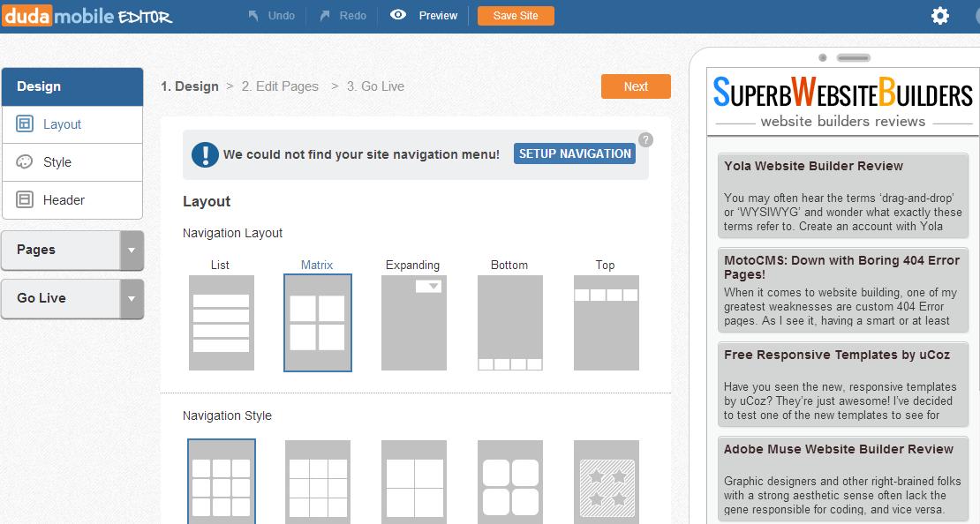Select the Top navigation layout thumbnail

point(607,323)
